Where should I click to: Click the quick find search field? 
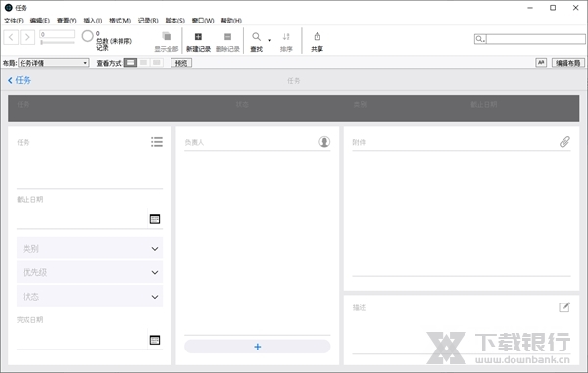tap(535, 39)
